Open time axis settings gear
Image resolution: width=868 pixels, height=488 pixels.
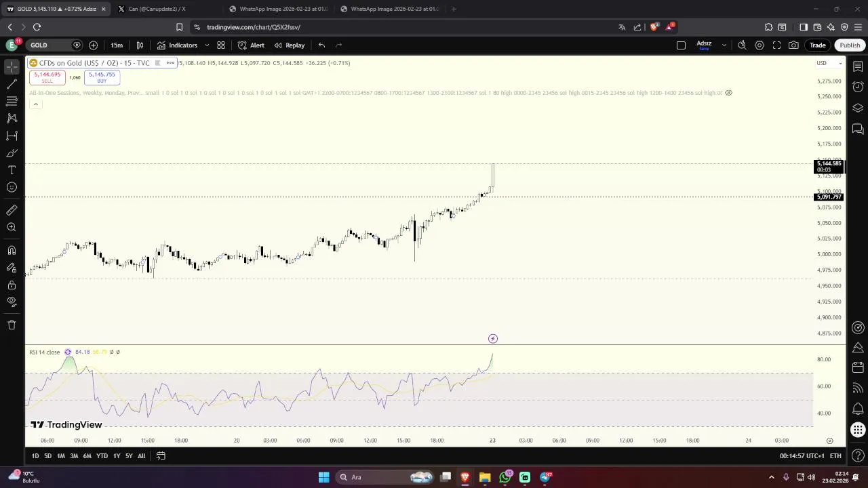coord(829,441)
